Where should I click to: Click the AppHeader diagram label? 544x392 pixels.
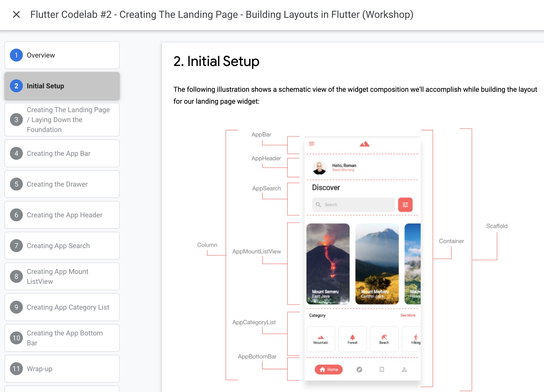266,158
